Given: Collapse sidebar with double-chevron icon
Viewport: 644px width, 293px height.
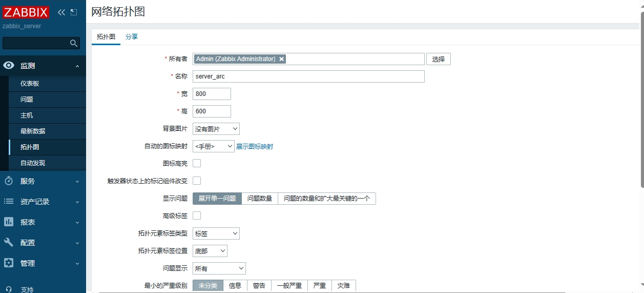Looking at the screenshot, I should coord(61,12).
